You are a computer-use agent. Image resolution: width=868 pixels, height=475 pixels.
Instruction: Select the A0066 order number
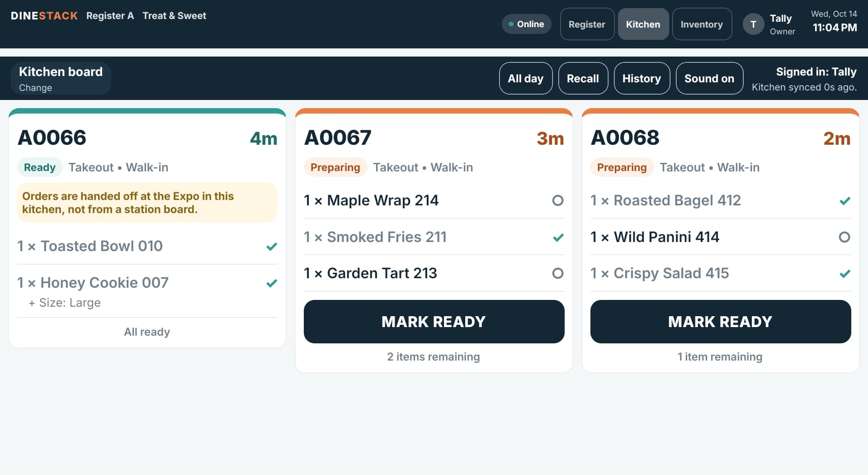[52, 138]
